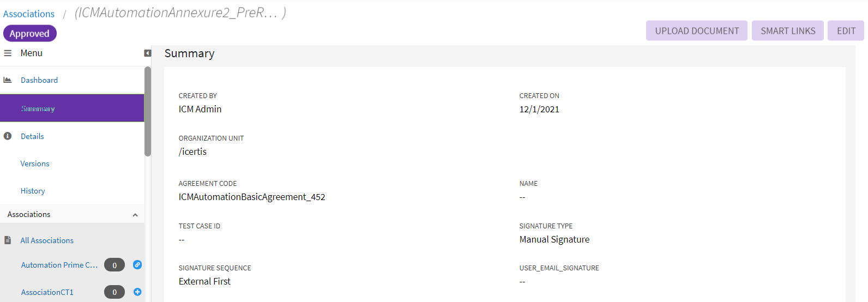Collapse the Associations section chevron

click(135, 215)
